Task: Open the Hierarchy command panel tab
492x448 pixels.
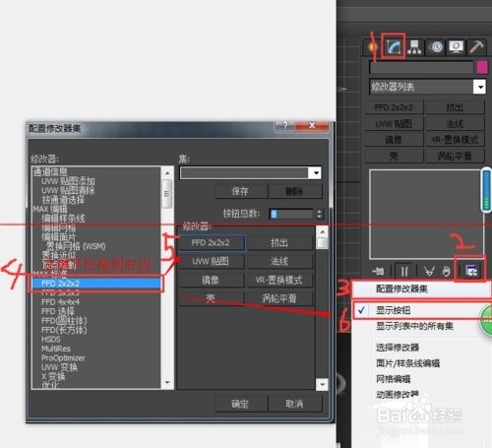Action: (414, 47)
